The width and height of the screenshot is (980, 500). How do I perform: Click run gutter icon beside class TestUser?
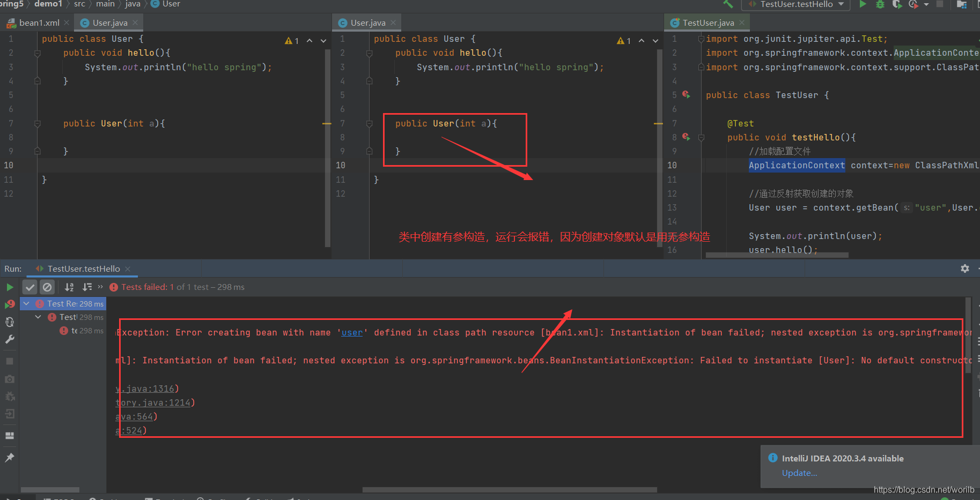click(x=686, y=94)
